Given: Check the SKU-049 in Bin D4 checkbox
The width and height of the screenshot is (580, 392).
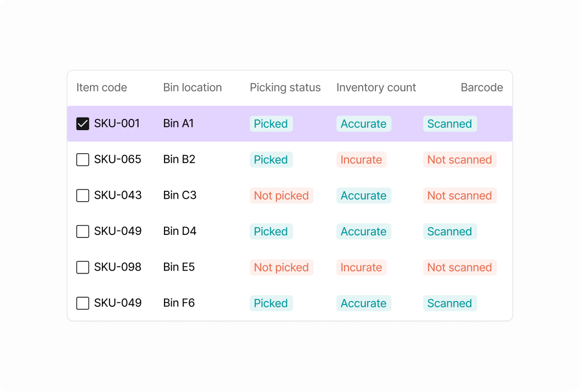Looking at the screenshot, I should (x=82, y=231).
